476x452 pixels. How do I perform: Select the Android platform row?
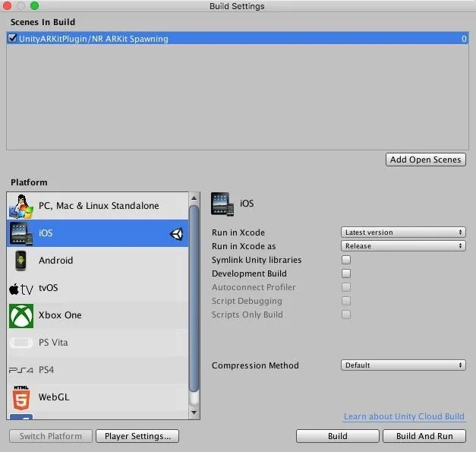tap(97, 261)
